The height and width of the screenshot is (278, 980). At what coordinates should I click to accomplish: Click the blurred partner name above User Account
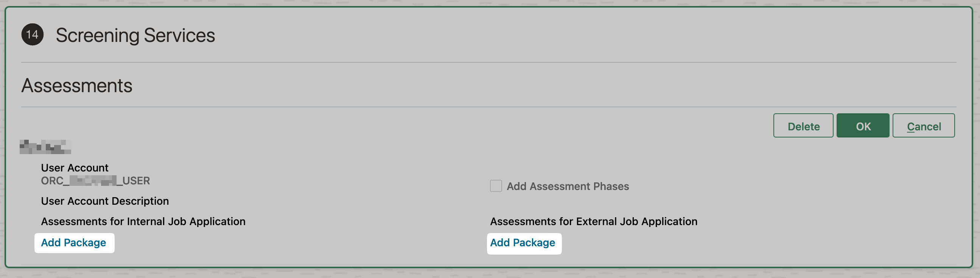45,147
